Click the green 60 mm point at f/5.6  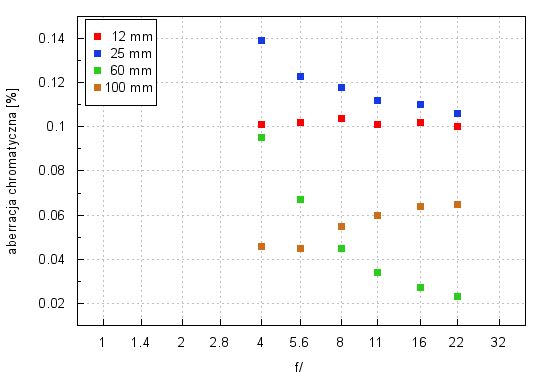300,200
